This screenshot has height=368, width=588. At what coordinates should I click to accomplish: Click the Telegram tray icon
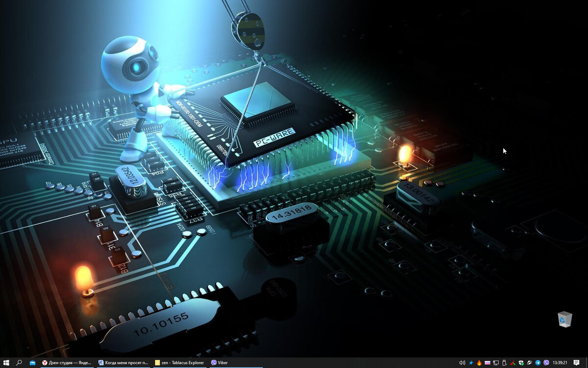coord(538,363)
